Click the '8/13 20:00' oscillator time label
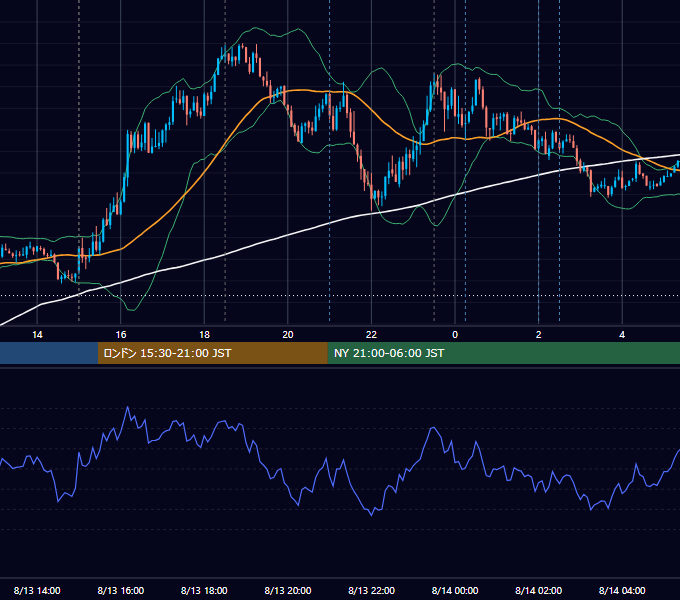This screenshot has width=680, height=600. [x=288, y=590]
